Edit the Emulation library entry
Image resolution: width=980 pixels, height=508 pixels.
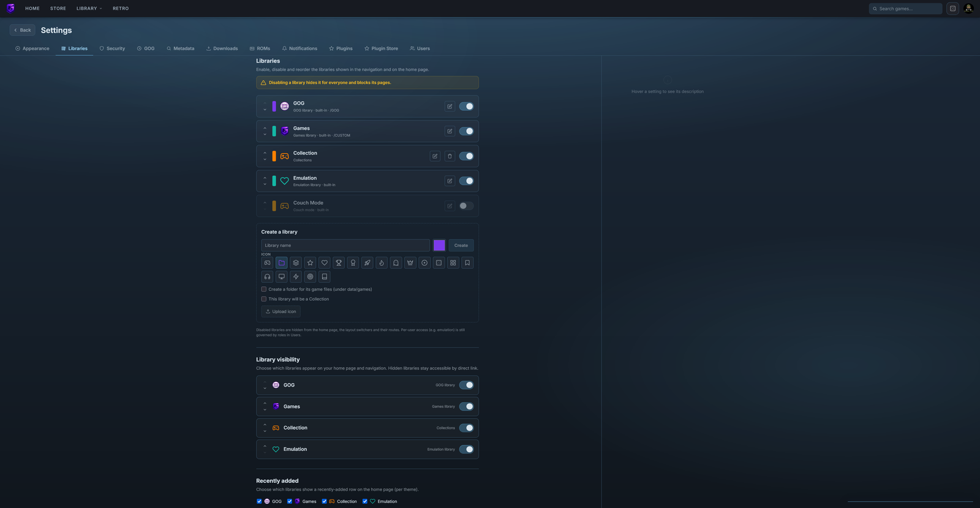click(x=450, y=181)
